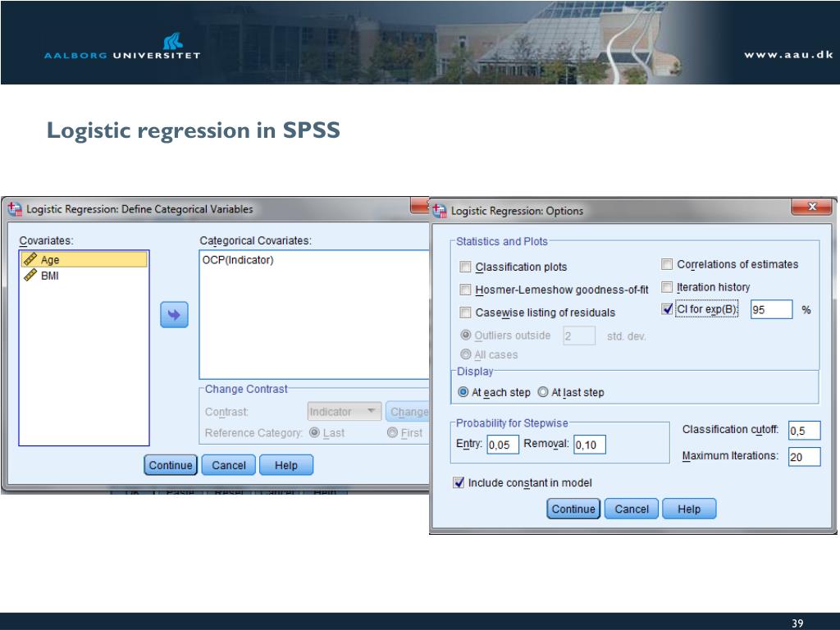
Task: Enable Casewise listing of residuals
Action: point(466,313)
